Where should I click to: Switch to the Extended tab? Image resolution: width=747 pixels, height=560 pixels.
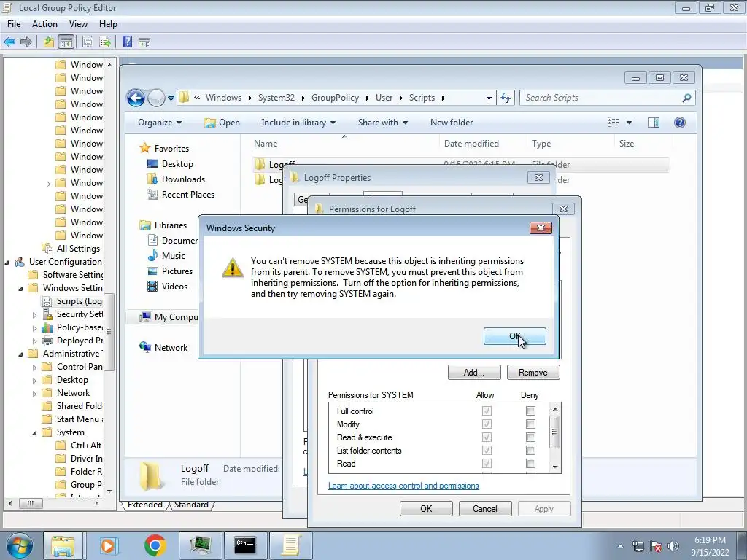tap(145, 505)
